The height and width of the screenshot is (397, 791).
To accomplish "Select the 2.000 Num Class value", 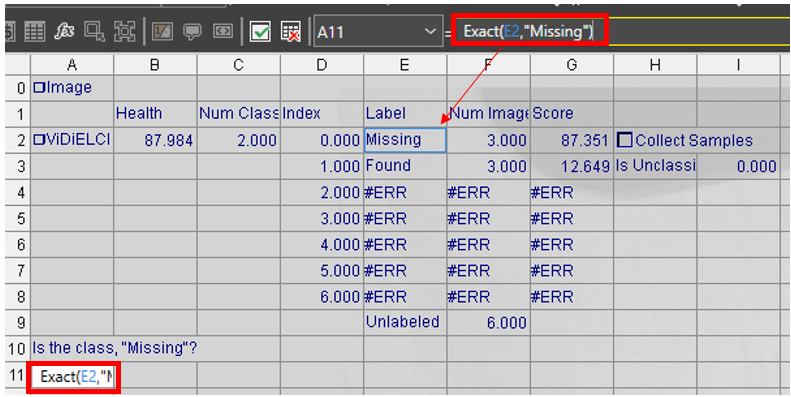I will point(239,140).
